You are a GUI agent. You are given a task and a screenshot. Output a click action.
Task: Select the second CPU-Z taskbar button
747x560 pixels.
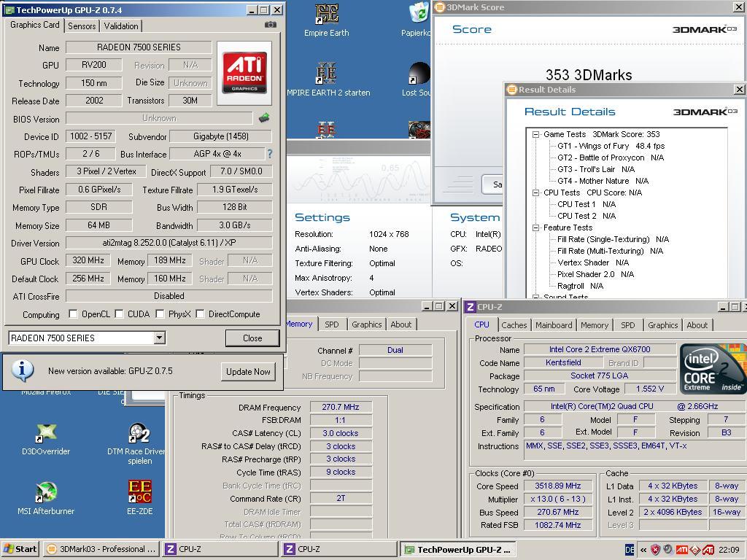pyautogui.click(x=339, y=550)
